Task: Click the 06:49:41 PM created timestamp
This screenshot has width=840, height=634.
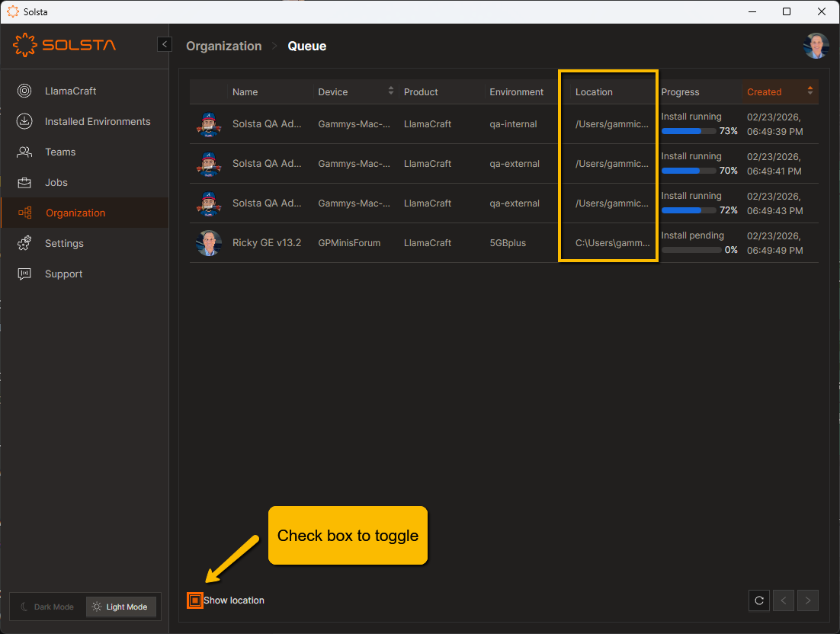Action: point(774,171)
